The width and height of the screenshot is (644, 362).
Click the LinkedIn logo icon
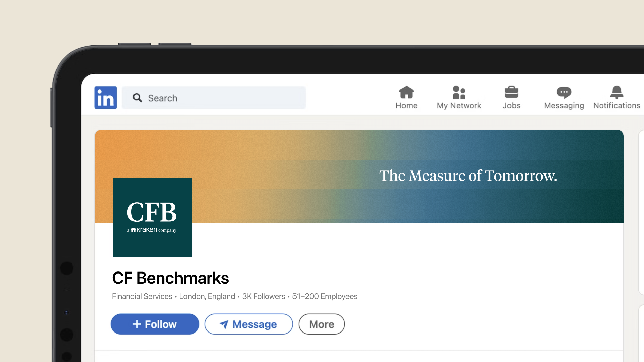coord(106,98)
